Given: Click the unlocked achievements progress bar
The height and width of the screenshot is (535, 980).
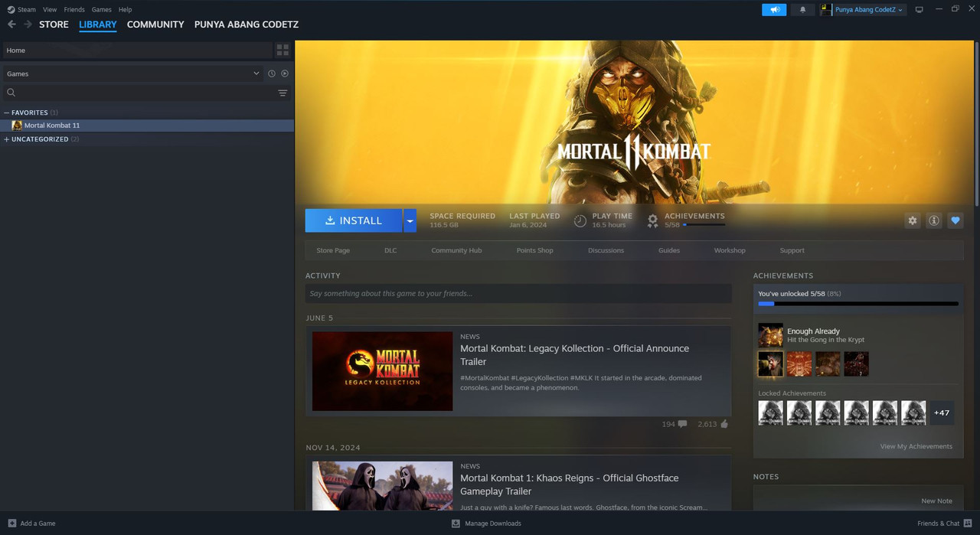Looking at the screenshot, I should point(858,304).
